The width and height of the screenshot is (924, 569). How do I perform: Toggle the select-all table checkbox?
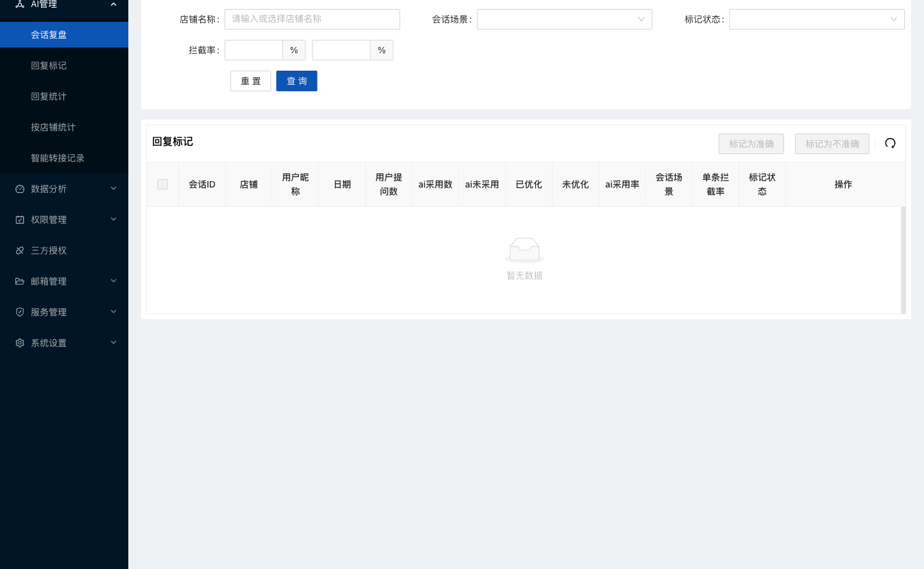[163, 184]
